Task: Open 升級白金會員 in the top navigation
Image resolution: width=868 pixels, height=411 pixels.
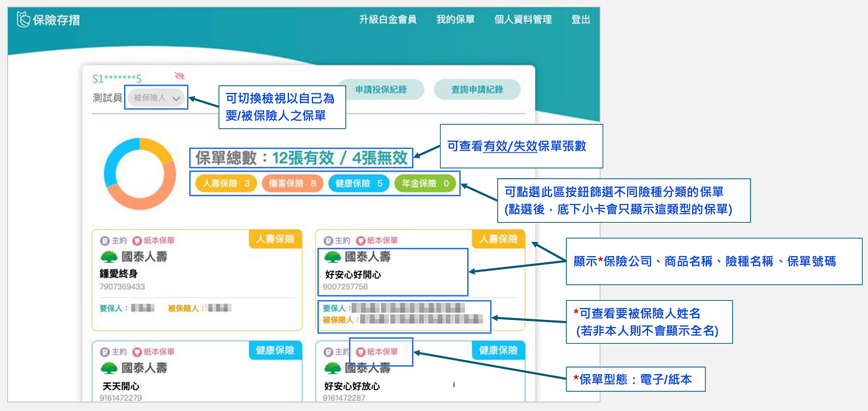Action: [x=387, y=20]
